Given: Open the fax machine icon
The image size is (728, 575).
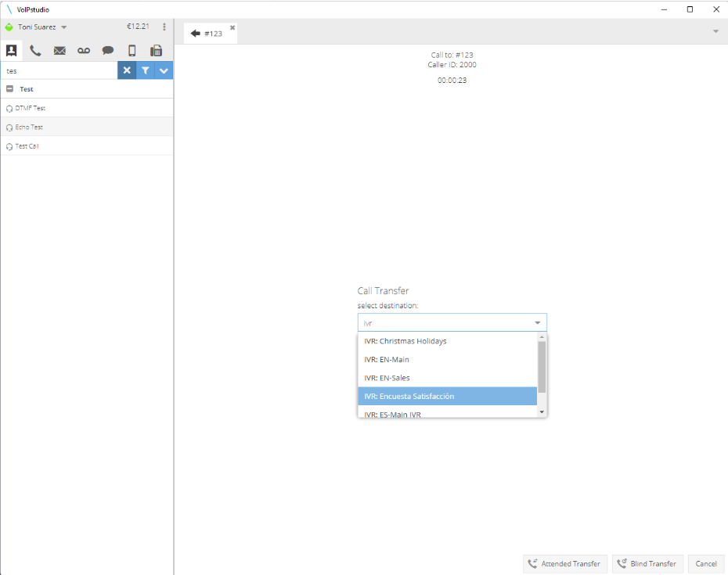Looking at the screenshot, I should [157, 51].
